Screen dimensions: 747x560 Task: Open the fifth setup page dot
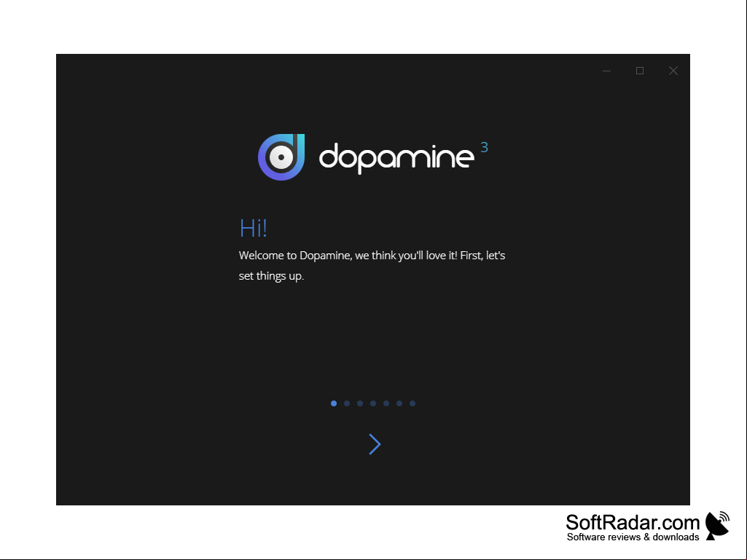[386, 403]
